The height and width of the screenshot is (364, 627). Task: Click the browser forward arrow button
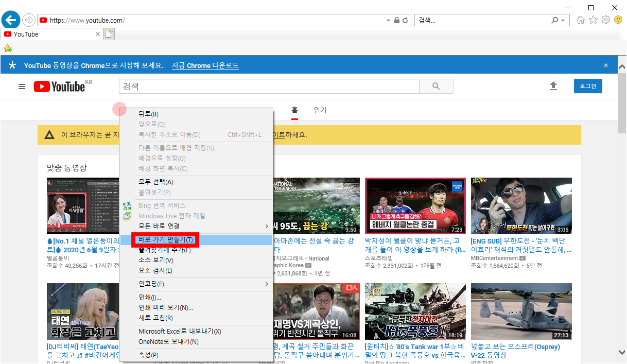coord(29,20)
